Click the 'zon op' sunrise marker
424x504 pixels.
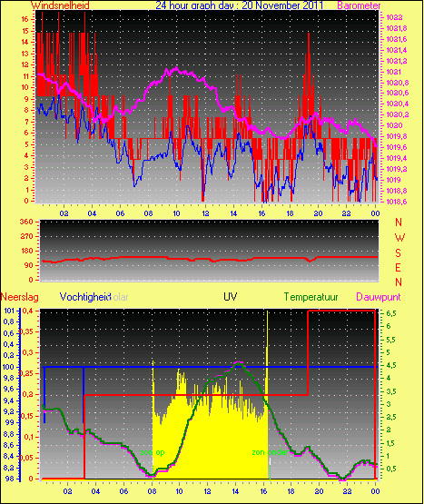(153, 452)
